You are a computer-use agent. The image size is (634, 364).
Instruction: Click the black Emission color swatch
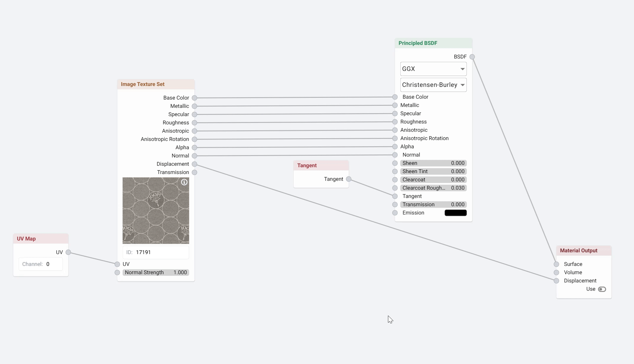[455, 213]
